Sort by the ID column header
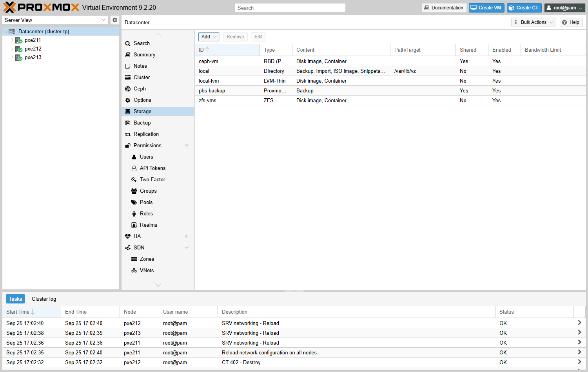This screenshot has width=588, height=372. (x=227, y=50)
